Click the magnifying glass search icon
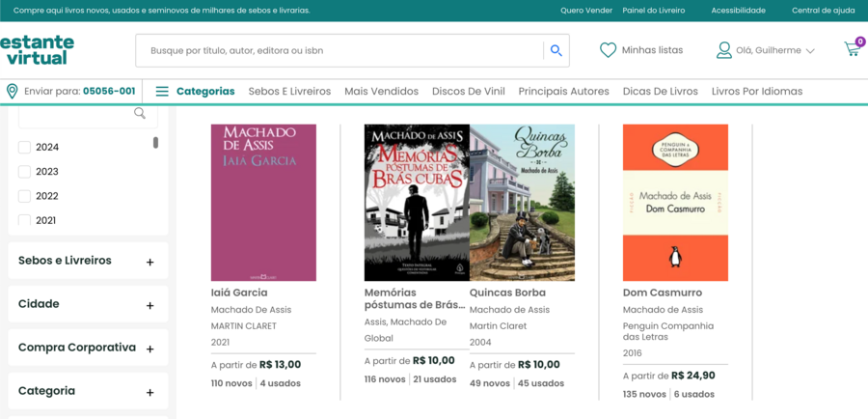The width and height of the screenshot is (868, 419). coord(556,50)
